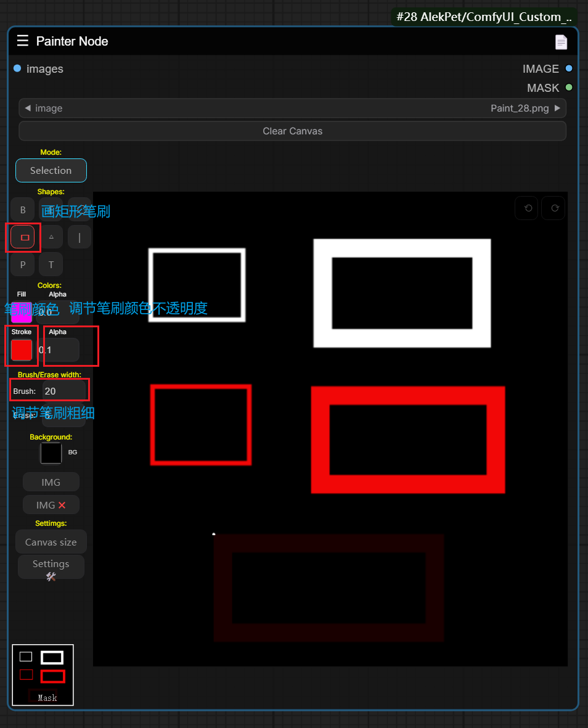Image resolution: width=588 pixels, height=728 pixels.
Task: Open the Canvas size setting
Action: point(51,542)
